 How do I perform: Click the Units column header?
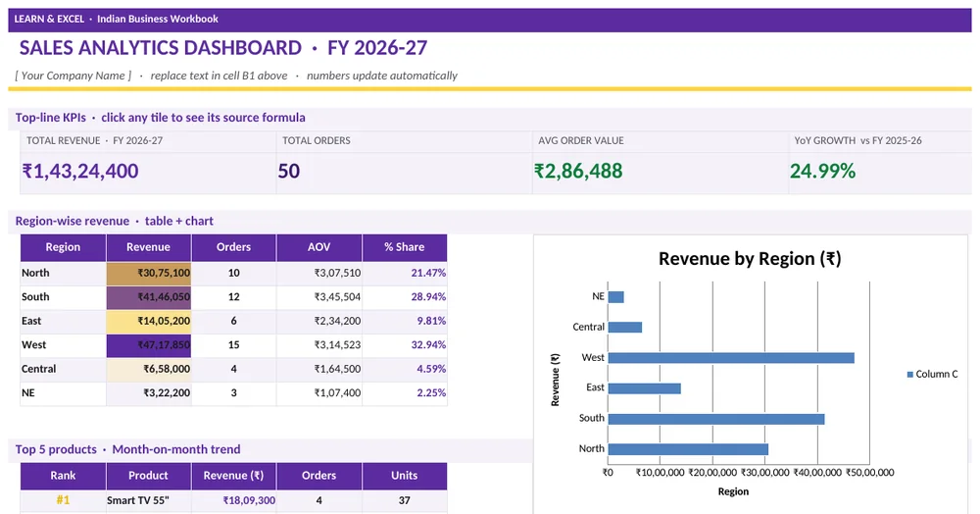coord(405,476)
